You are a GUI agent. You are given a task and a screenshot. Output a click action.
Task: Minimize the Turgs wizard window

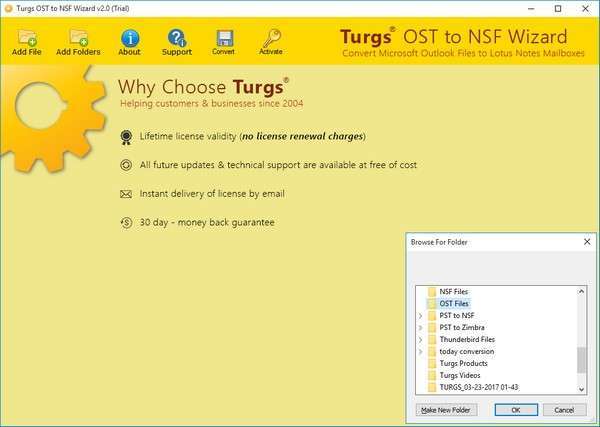coord(531,8)
